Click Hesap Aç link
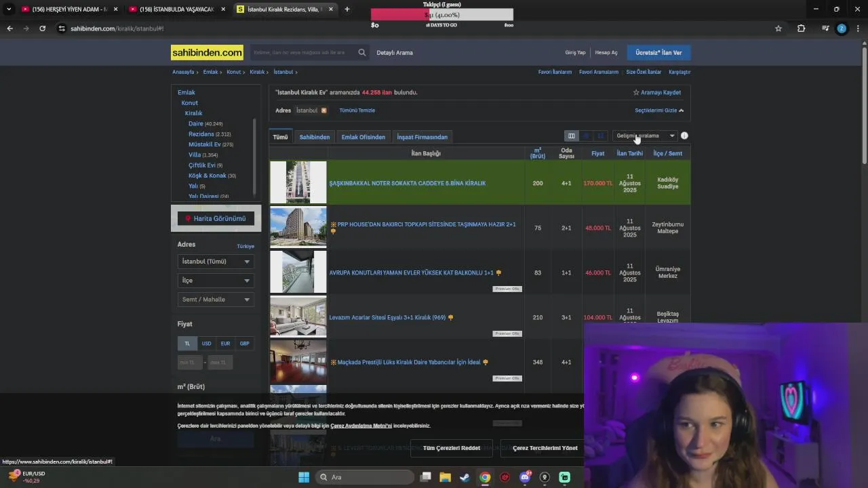Image resolution: width=868 pixels, height=488 pixels. pos(606,52)
